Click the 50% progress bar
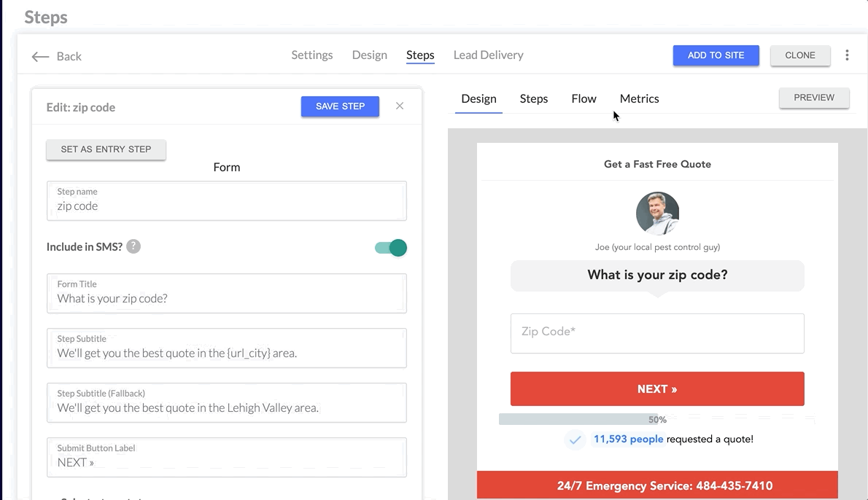 pos(584,420)
